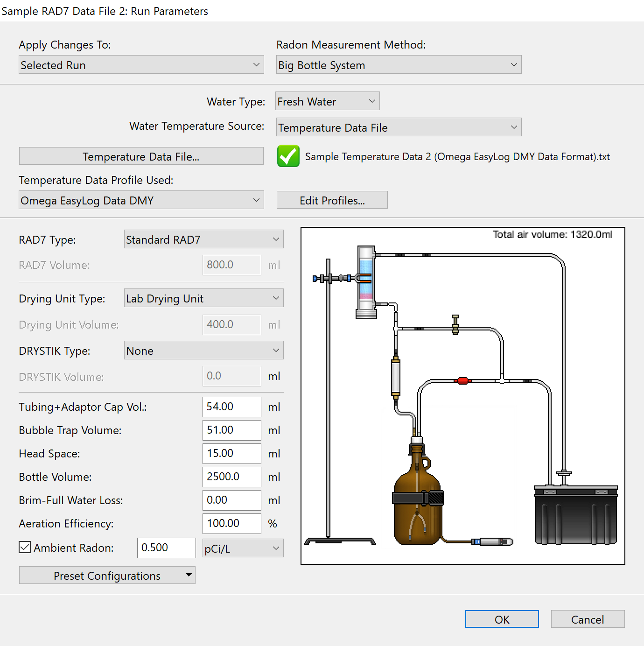Change the Drying Unit Type selection
Screen dimensions: 644x646
203,298
